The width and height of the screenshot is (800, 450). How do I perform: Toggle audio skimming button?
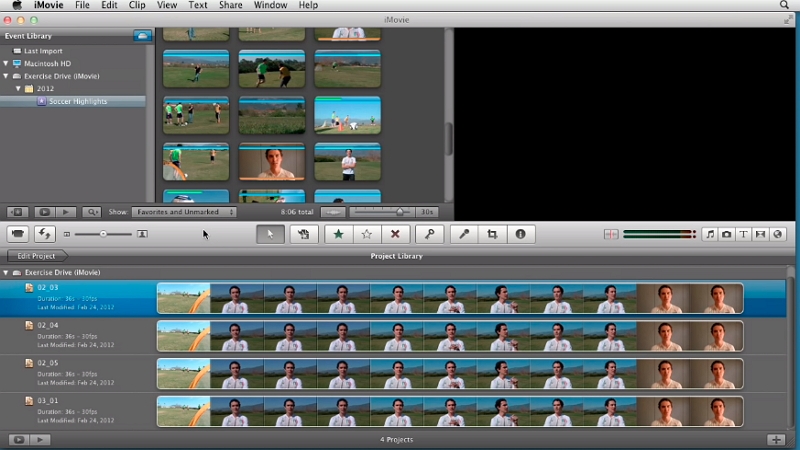pos(611,234)
